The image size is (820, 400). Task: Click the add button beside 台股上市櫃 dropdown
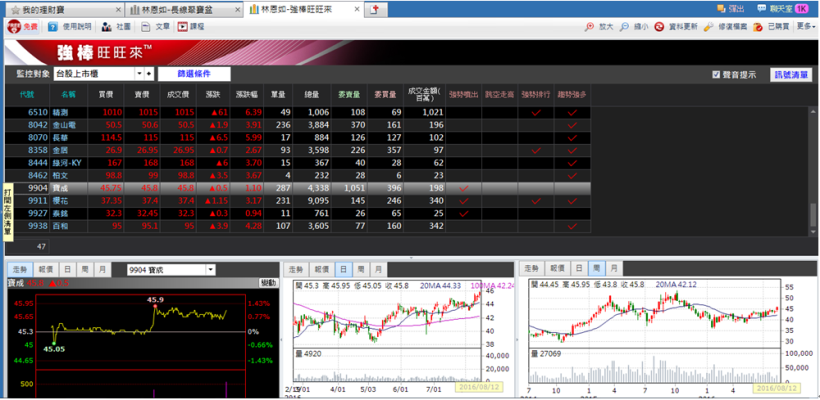[149, 74]
